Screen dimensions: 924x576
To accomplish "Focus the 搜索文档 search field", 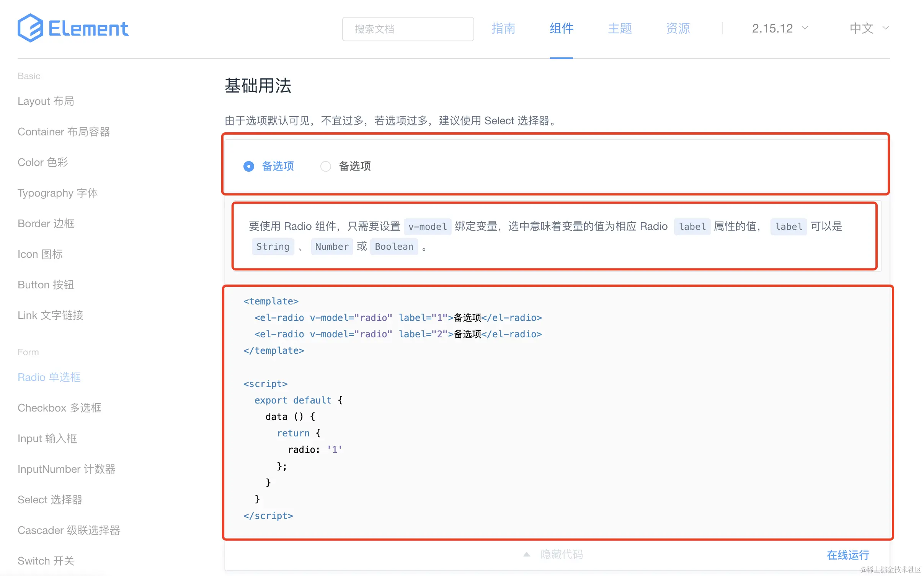I will coord(408,29).
